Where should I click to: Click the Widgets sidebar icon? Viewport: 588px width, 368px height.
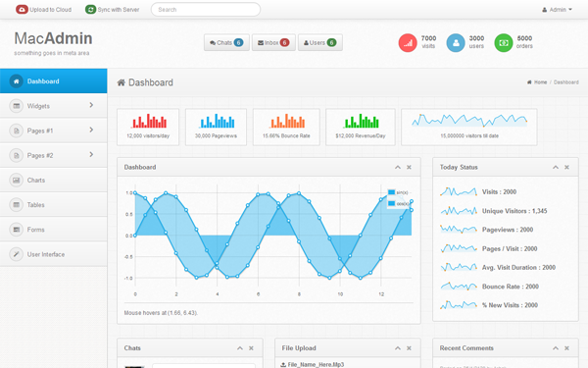(x=16, y=106)
